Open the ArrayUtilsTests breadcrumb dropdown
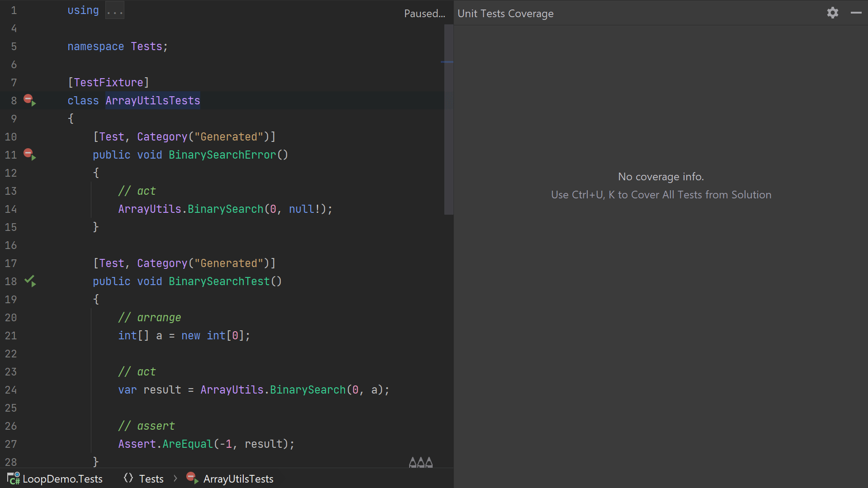Image resolution: width=868 pixels, height=488 pixels. click(238, 479)
